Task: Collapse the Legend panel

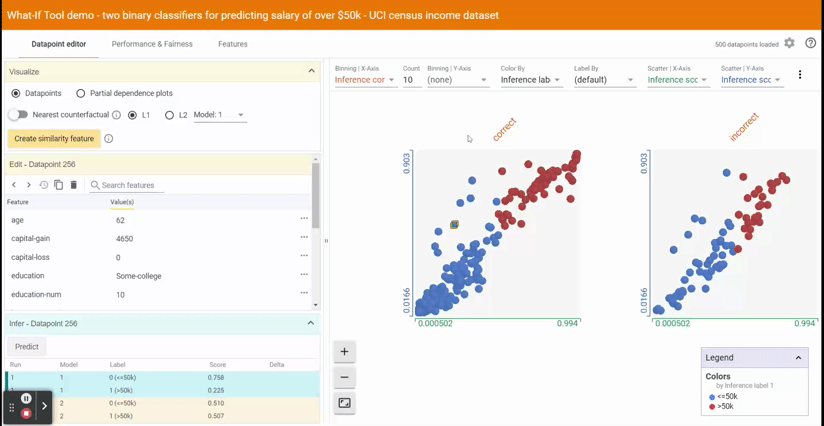Action: 798,358
